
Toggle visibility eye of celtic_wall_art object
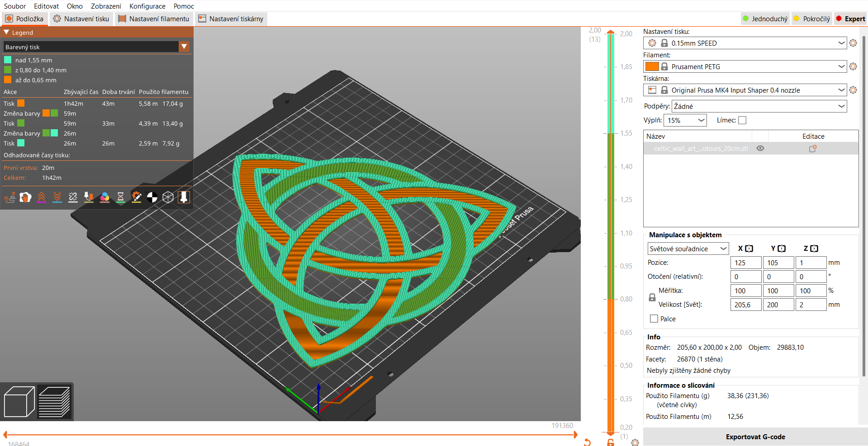pos(760,148)
